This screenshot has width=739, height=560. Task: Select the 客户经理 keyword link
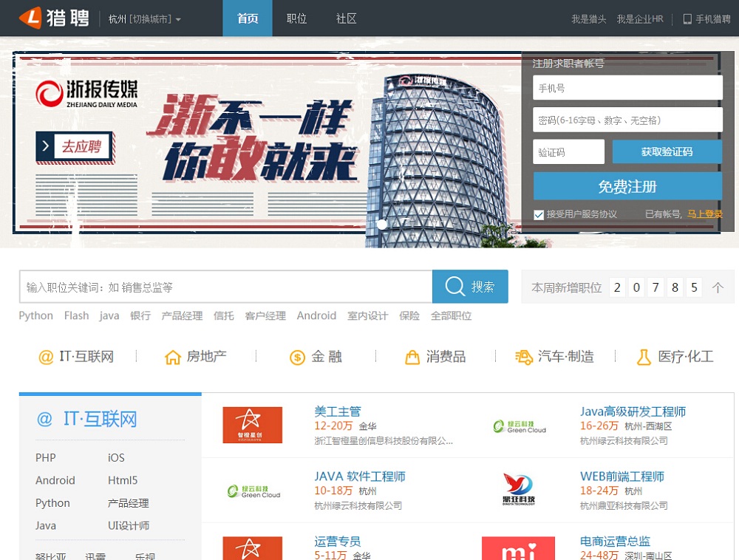(265, 315)
